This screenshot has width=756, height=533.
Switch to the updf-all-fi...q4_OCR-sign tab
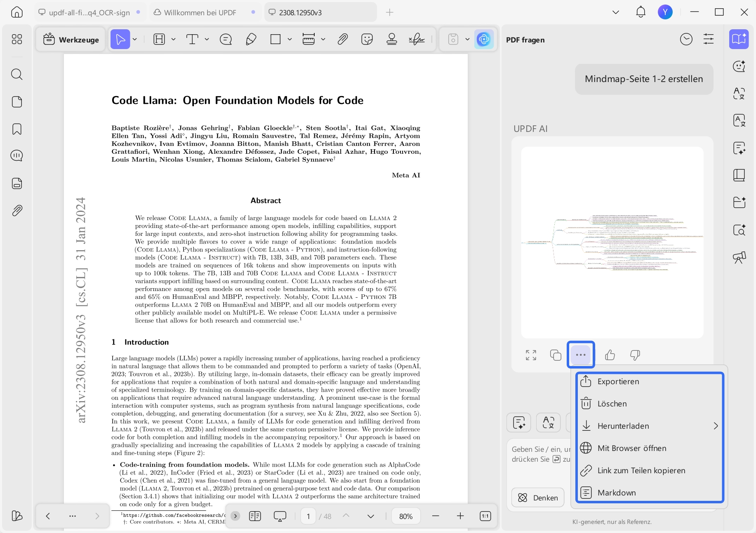89,12
